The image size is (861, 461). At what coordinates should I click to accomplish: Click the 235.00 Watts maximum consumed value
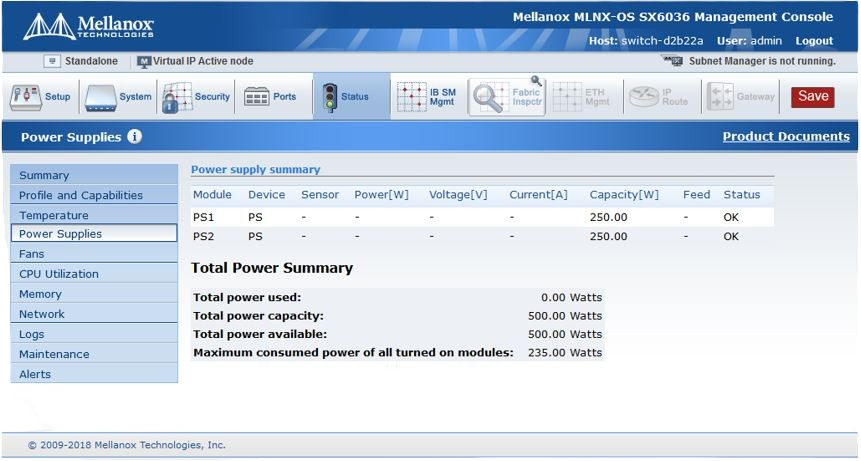pos(564,352)
